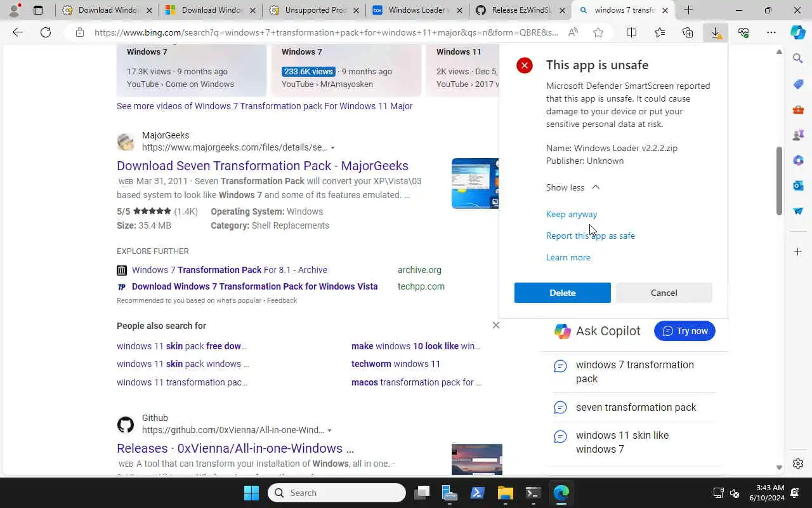Open File Explorer from taskbar
The image size is (812, 508).
[505, 493]
